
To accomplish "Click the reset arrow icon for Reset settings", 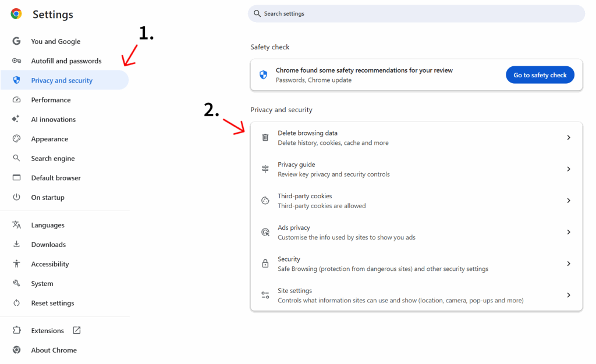I will tap(16, 303).
